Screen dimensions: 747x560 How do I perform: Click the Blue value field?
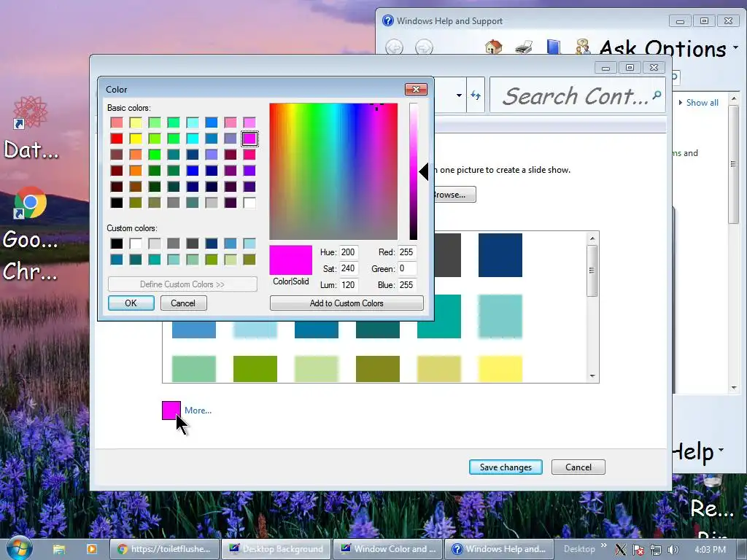(407, 285)
